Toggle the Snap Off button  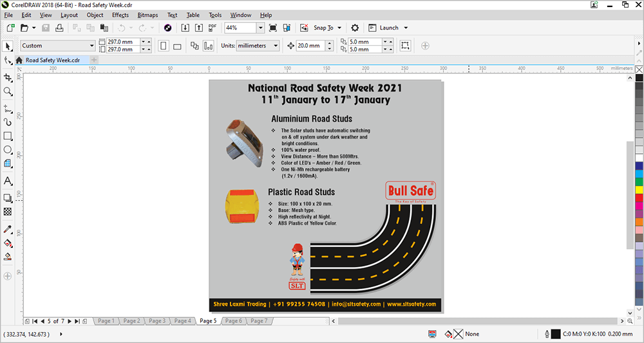click(304, 28)
